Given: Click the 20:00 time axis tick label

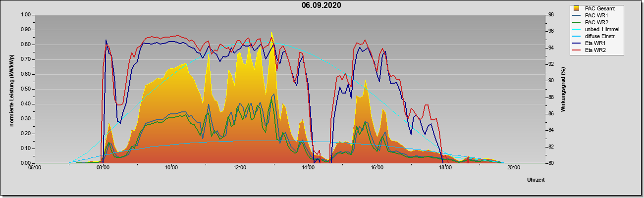Looking at the screenshot, I should (x=513, y=167).
